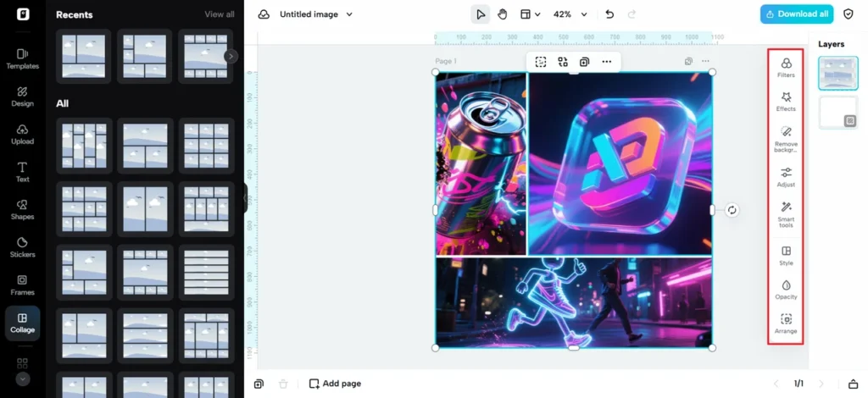Click the View all recents link
This screenshot has height=398, width=868.
pyautogui.click(x=220, y=14)
